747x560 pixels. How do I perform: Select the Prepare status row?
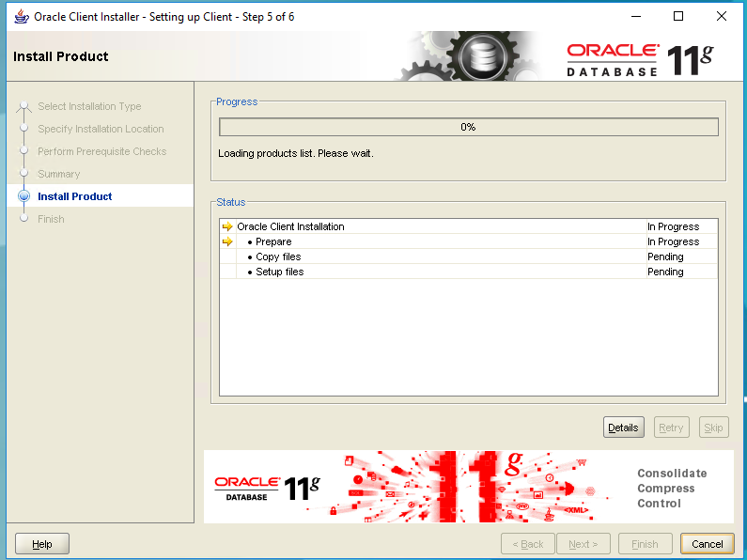coord(468,241)
